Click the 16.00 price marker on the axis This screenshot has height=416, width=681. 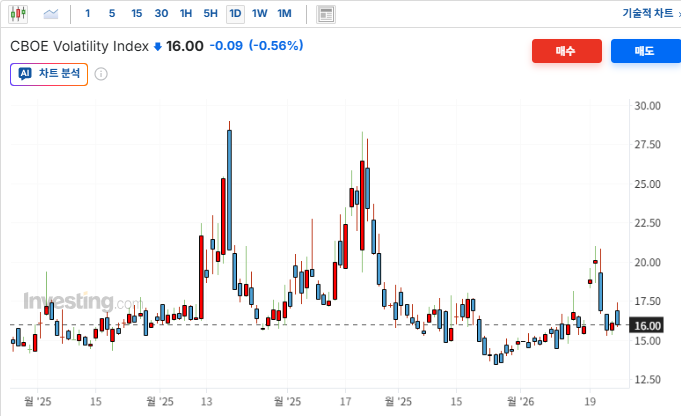(647, 325)
